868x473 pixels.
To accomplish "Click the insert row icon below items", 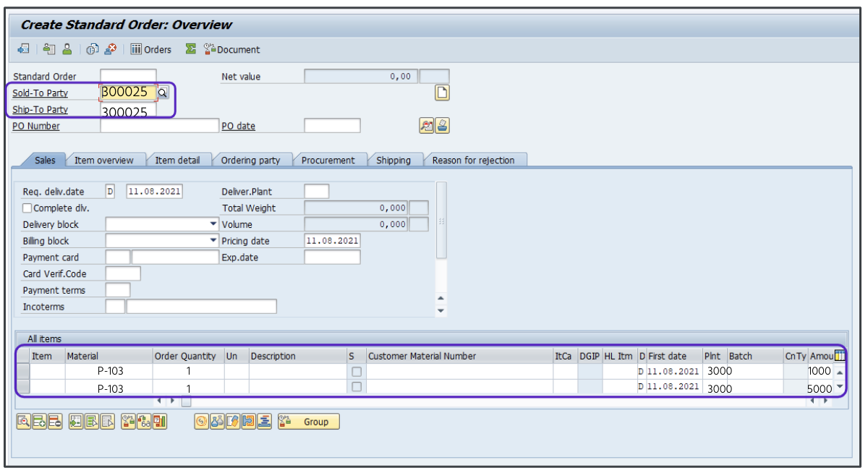I will click(39, 422).
